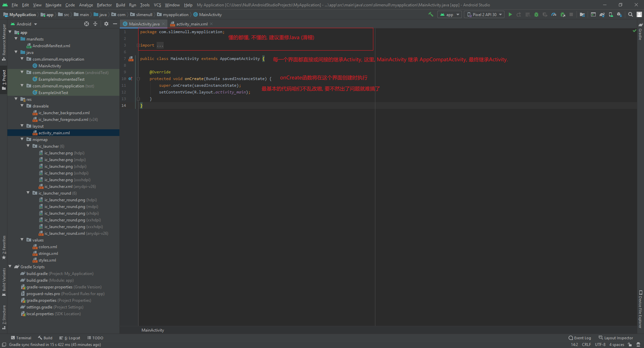
Task: Collapse Gradle Scripts node
Action: point(10,267)
